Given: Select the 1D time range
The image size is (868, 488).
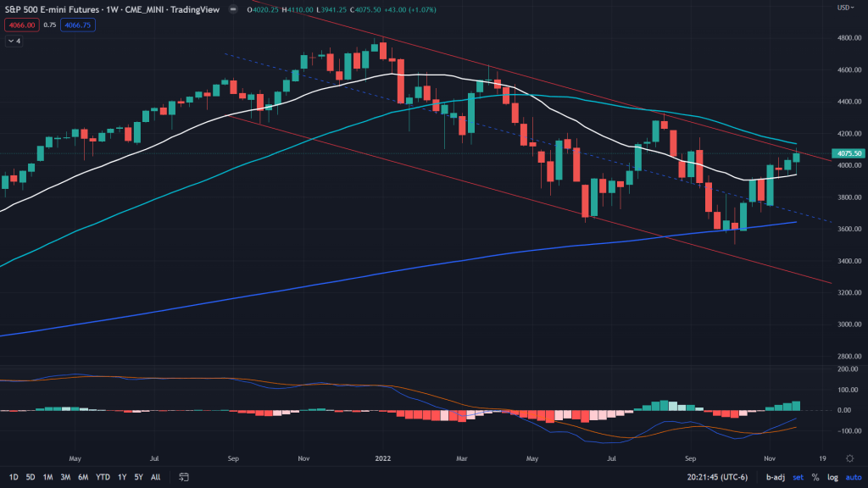Looking at the screenshot, I should coord(14,477).
